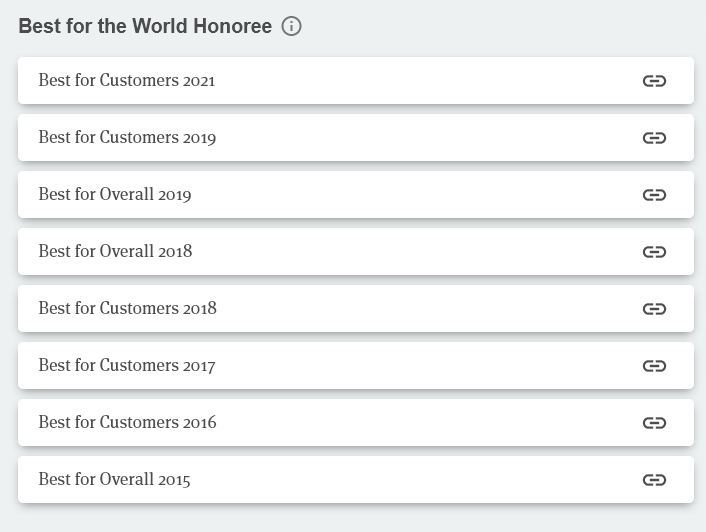This screenshot has height=532, width=706.
Task: Click the Best for Customers 2017 label
Action: point(127,365)
